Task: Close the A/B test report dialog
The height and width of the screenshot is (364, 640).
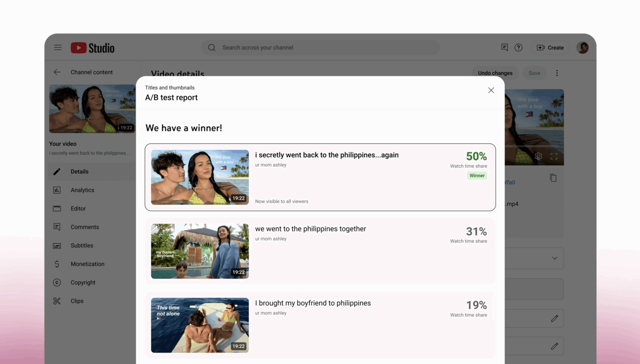Action: click(491, 90)
